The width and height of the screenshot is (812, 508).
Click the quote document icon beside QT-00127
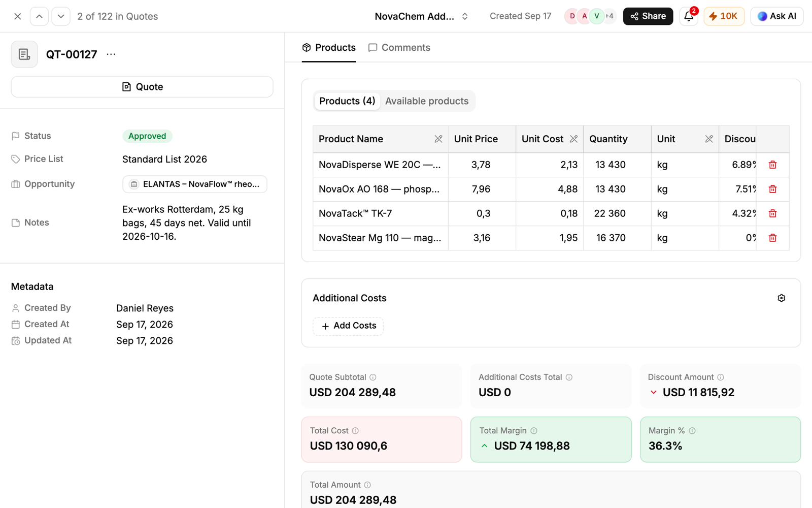pos(24,54)
